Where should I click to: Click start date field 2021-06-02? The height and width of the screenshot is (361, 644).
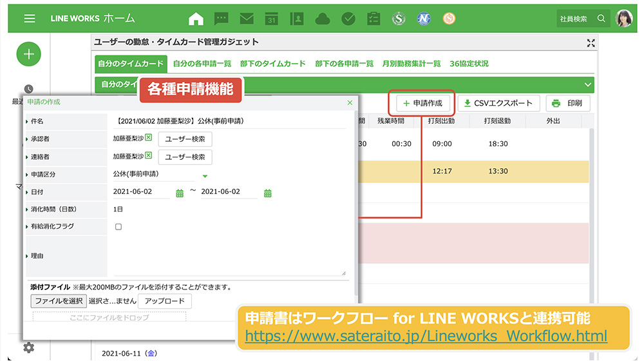(141, 191)
